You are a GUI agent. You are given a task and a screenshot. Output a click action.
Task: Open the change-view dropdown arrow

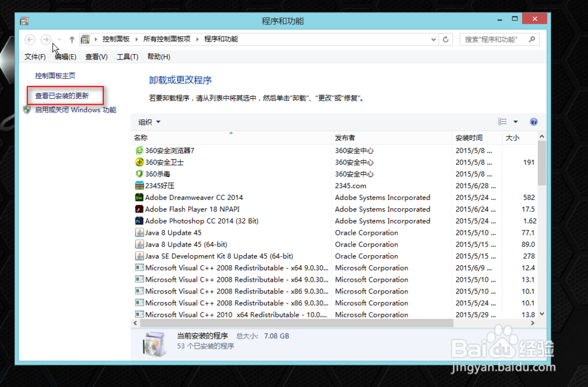(x=514, y=122)
